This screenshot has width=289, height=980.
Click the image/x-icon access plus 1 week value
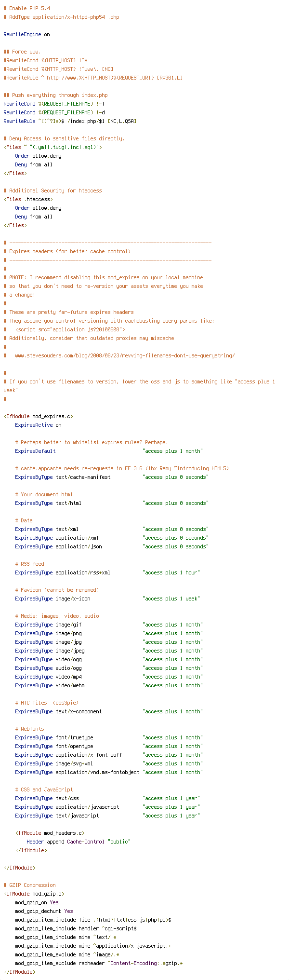pyautogui.click(x=171, y=599)
